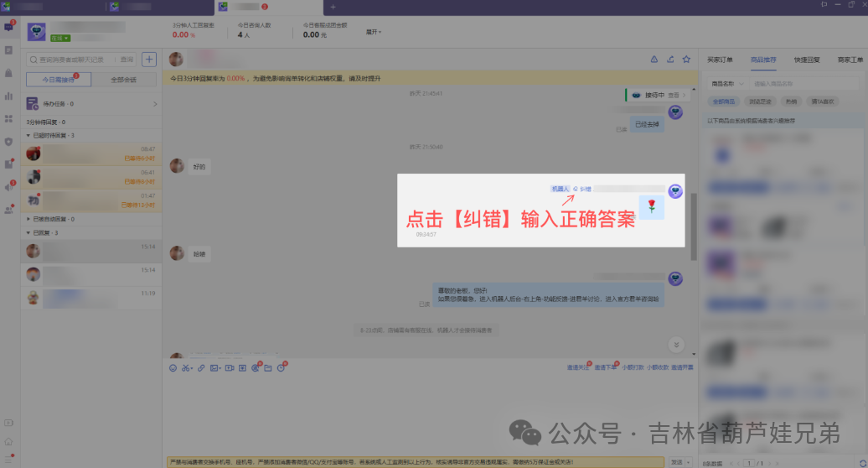The width and height of the screenshot is (868, 468).
Task: Click the chat area vertical scrollbar
Action: pyautogui.click(x=694, y=227)
